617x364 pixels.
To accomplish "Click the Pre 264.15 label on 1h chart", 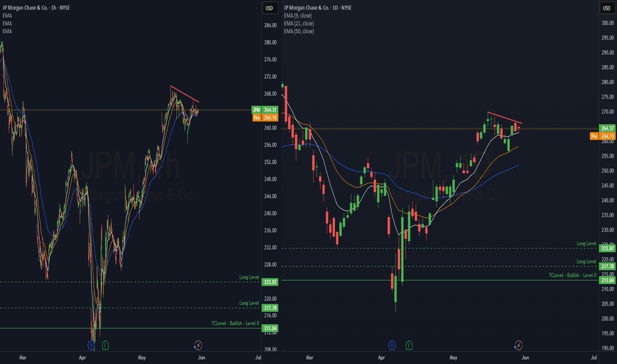I will tap(265, 118).
